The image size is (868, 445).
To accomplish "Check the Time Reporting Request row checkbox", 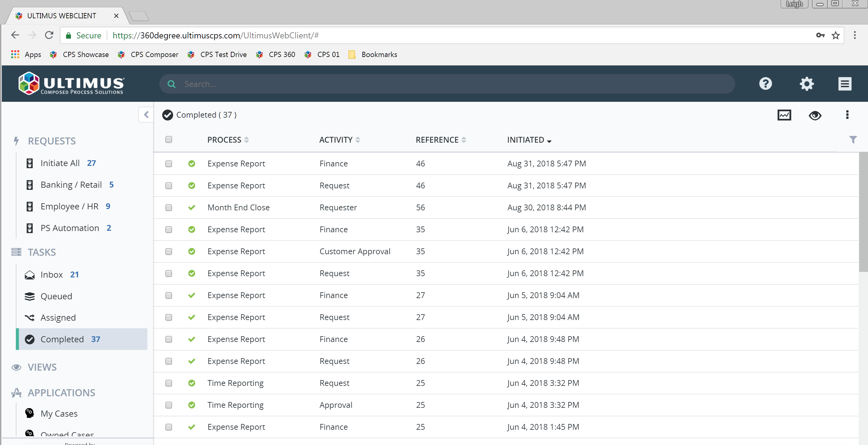I will click(168, 383).
